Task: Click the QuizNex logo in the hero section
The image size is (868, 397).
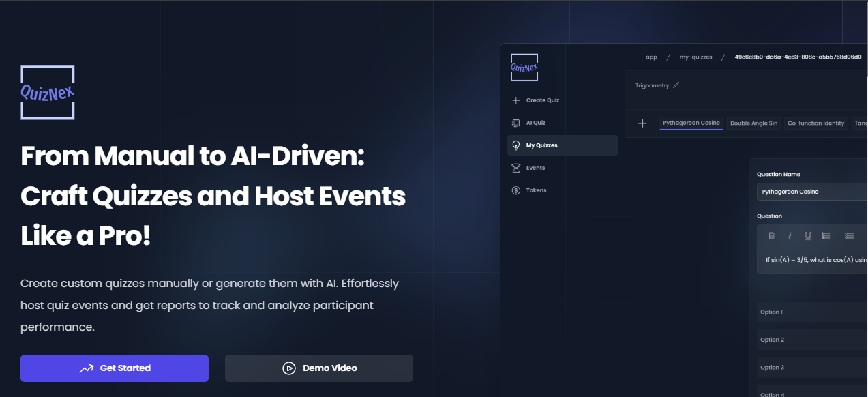Action: point(47,93)
